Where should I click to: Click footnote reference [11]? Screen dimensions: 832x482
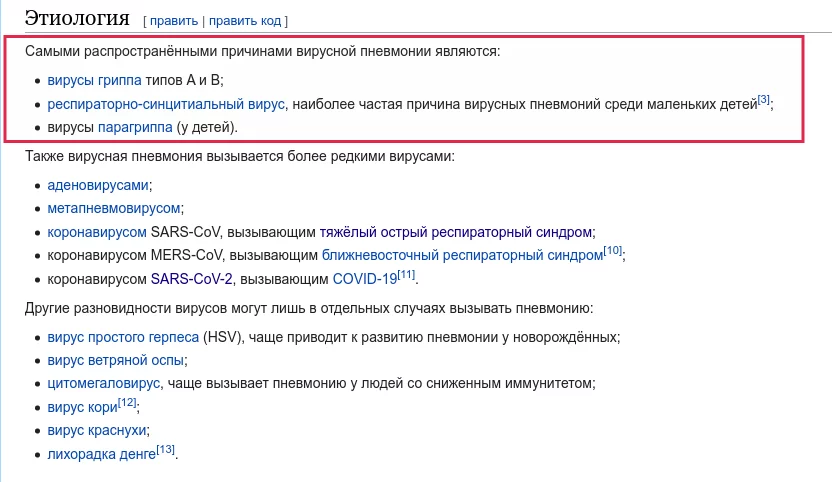coord(406,273)
